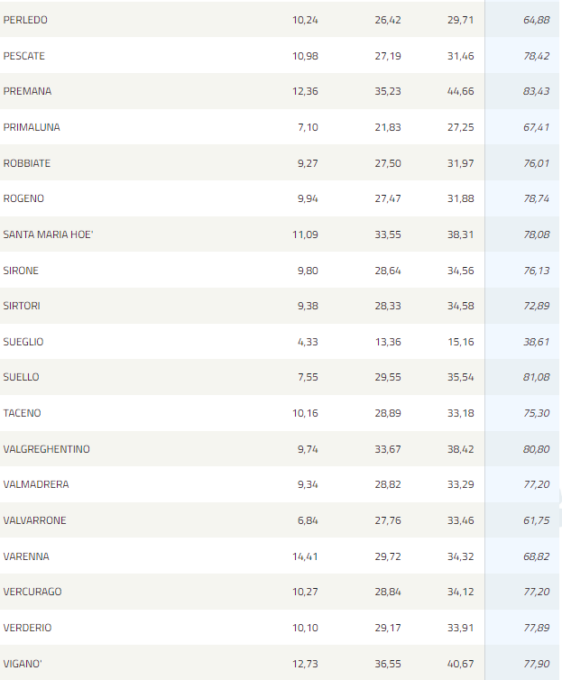The image size is (562, 680).
Task: Click the ROGENO municipality name
Action: coord(23,199)
